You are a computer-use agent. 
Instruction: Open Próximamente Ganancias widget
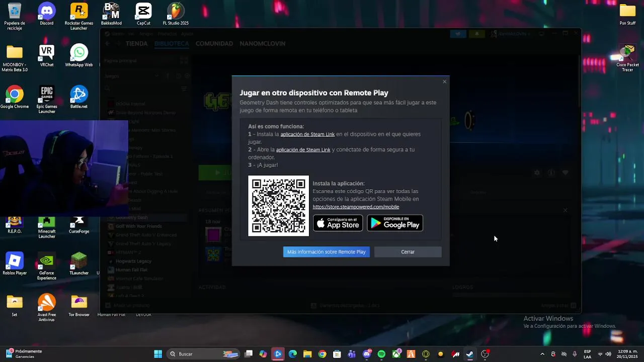click(x=24, y=354)
